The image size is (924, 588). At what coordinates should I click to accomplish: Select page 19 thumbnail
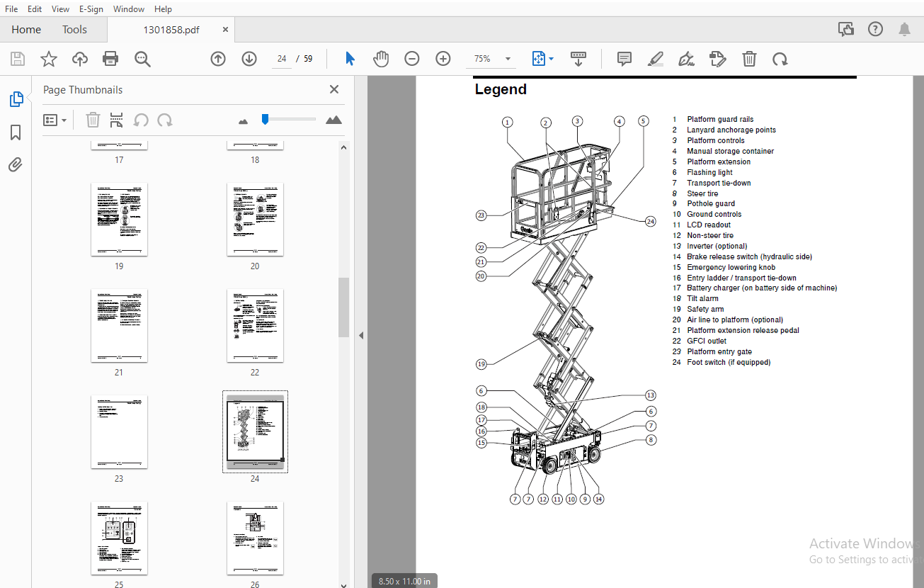119,220
